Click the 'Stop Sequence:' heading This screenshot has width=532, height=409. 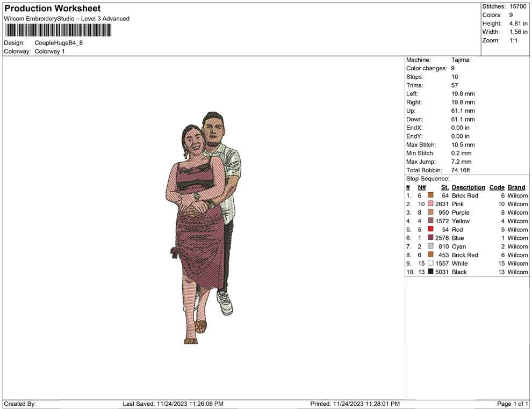click(428, 179)
